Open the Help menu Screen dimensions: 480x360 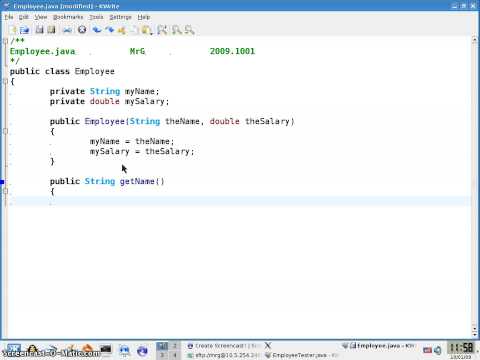(144, 17)
